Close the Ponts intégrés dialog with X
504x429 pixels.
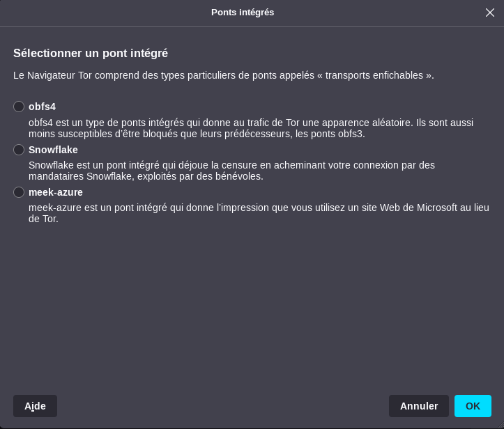(x=490, y=13)
